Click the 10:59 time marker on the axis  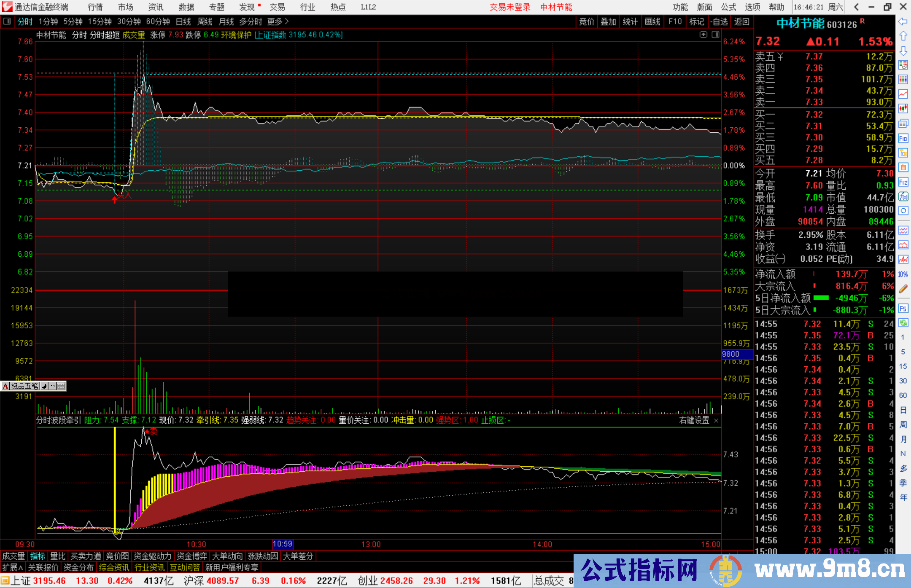pos(282,544)
